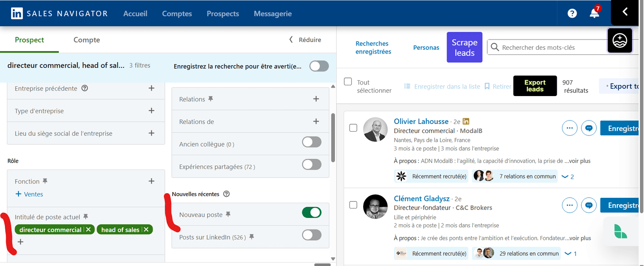
Task: Open Recherches enregistrées
Action: (374, 47)
